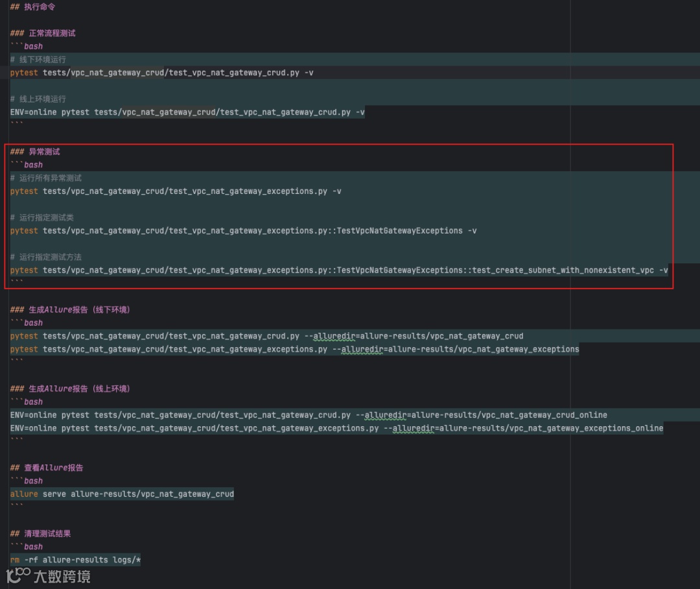Screen dimensions: 700x589
Task: Click the comment '# 线上环境运行'
Action: (38, 99)
